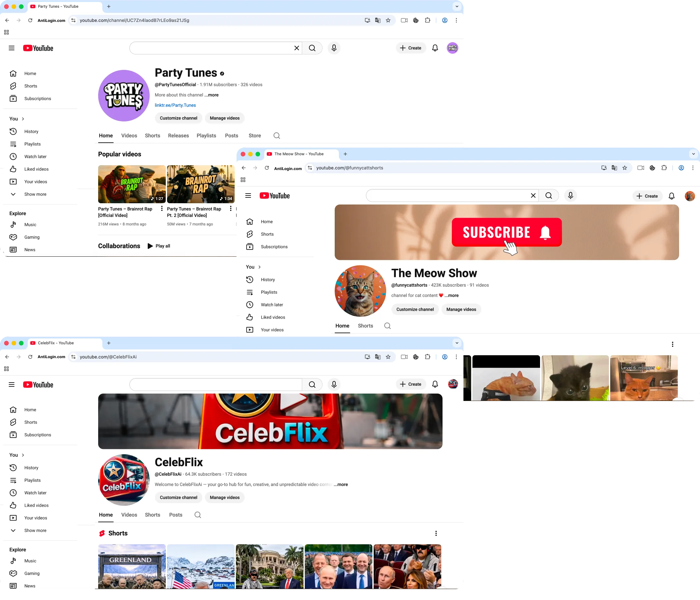Toggle the sidebar with CelebFlix hamburger menu
The image size is (700, 600).
(x=12, y=384)
